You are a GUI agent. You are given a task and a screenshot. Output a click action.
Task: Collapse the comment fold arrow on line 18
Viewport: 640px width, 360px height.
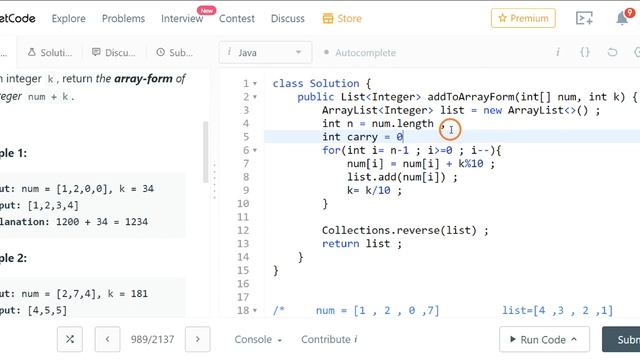tap(255, 311)
